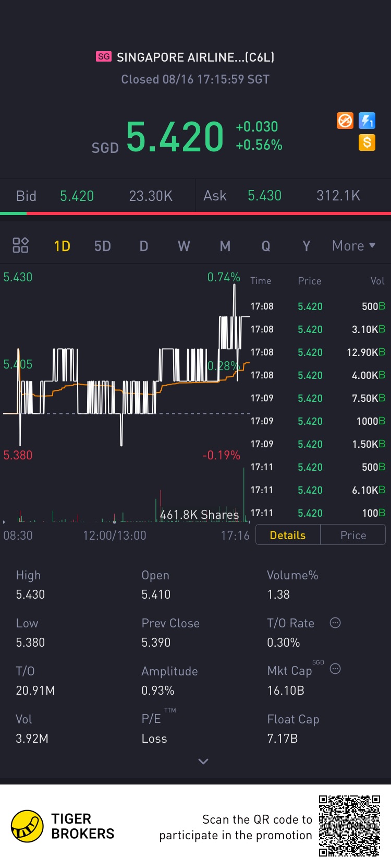This screenshot has width=391, height=868.
Task: Tap the +0.56% change value
Action: [x=259, y=145]
